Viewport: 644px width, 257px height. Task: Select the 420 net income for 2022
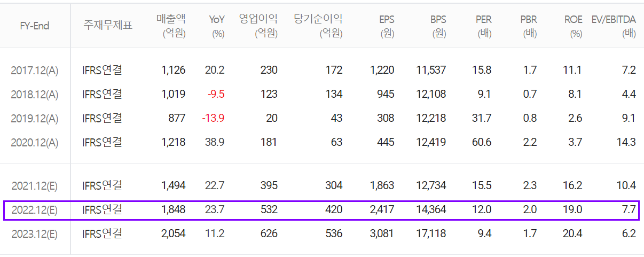point(334,210)
